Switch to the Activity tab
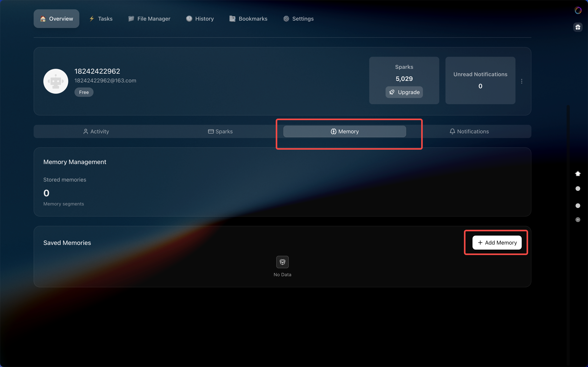Viewport: 588px width, 367px height. pos(96,132)
